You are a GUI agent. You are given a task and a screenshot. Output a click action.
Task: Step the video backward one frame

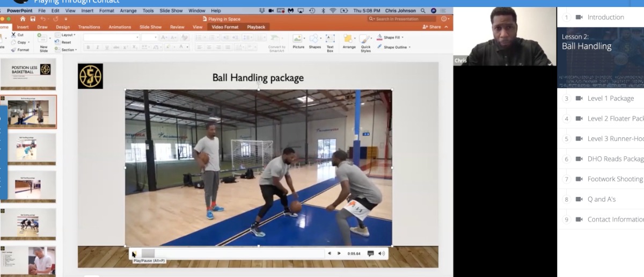[x=330, y=253]
